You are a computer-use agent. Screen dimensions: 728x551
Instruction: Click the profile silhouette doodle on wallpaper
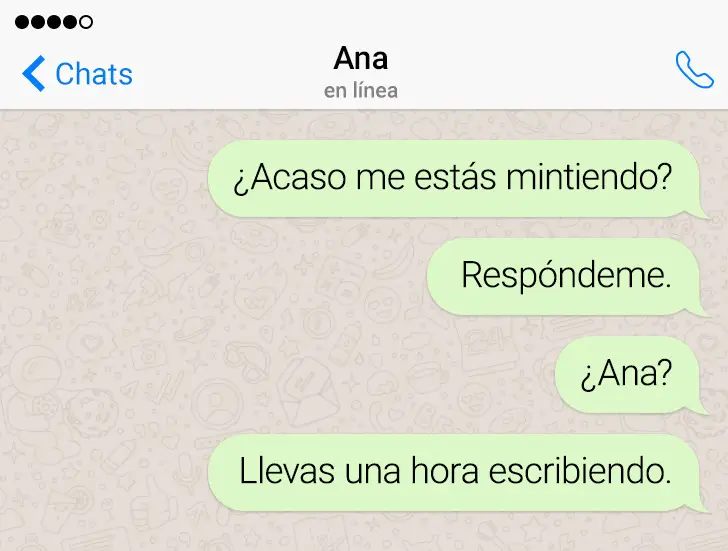pyautogui.click(x=216, y=403)
